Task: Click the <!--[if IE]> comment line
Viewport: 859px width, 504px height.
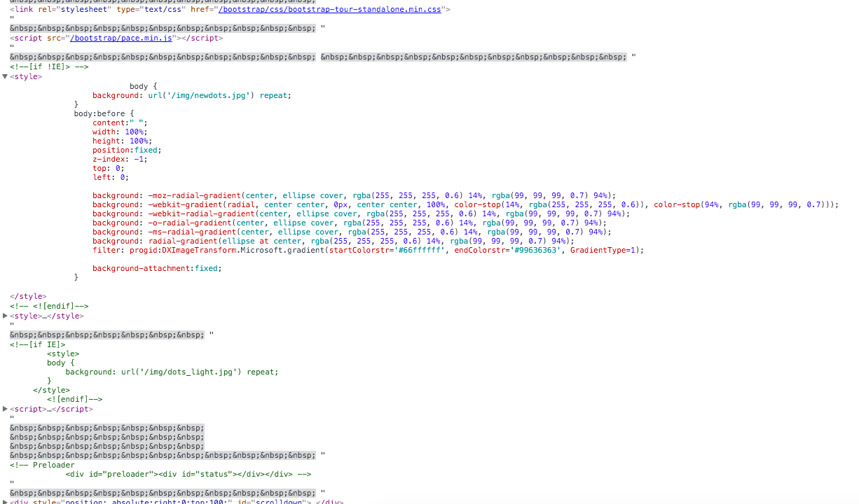Action: tap(38, 344)
